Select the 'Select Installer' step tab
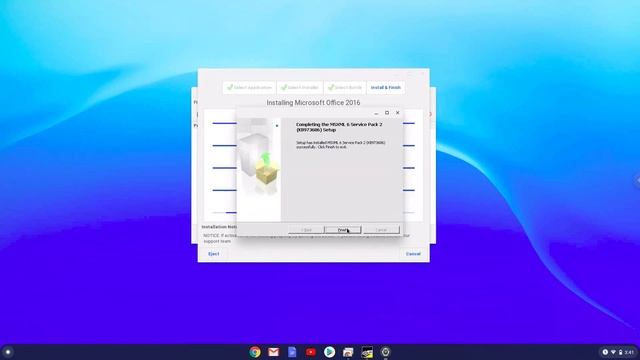This screenshot has height=360, width=640. point(300,87)
